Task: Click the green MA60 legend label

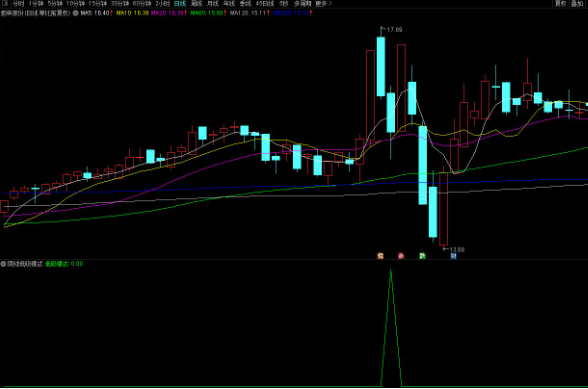Action: [207, 13]
